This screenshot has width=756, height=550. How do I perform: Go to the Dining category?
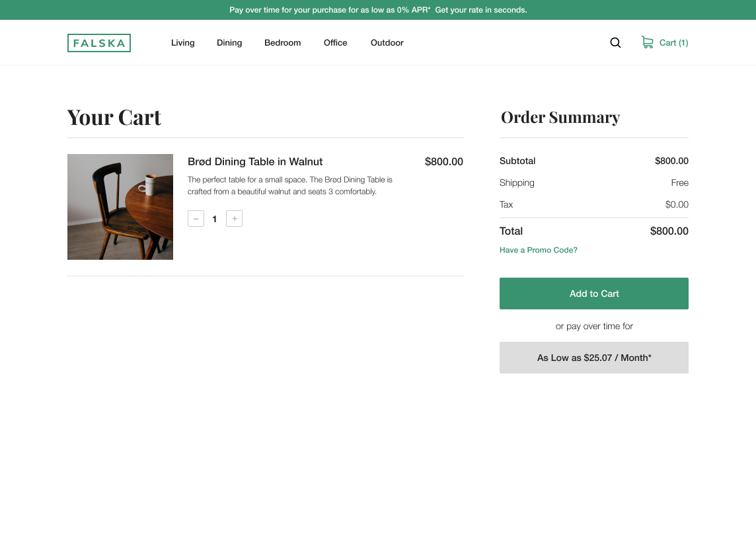click(x=229, y=43)
